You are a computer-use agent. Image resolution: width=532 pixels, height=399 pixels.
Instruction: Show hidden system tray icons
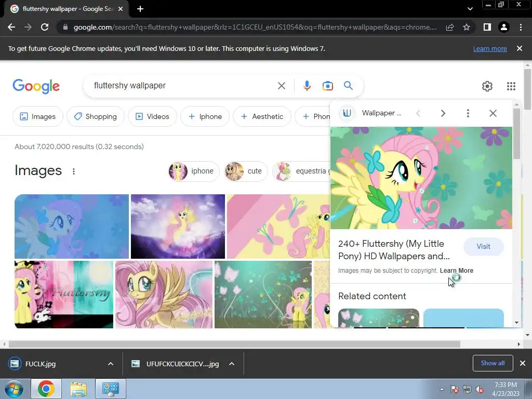[442, 389]
